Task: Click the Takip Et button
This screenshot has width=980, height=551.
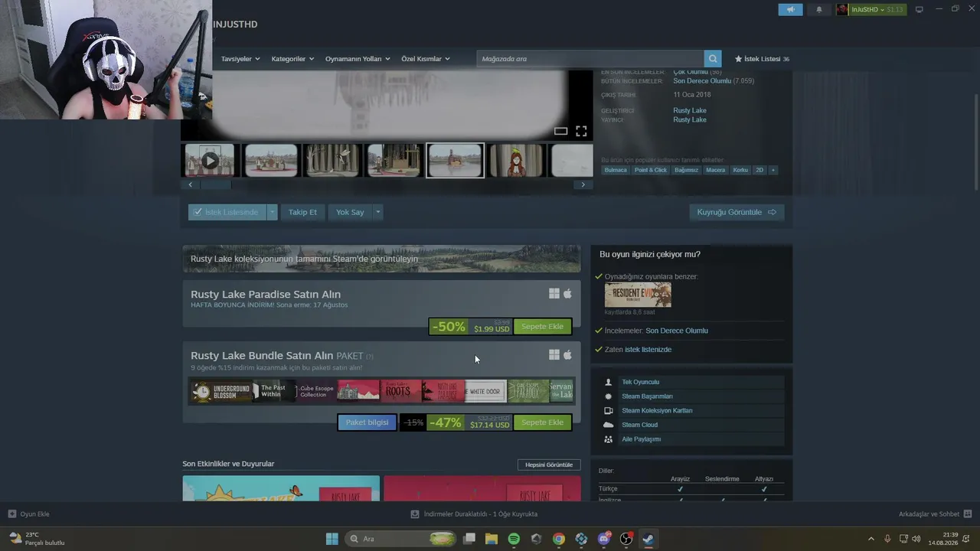Action: [x=302, y=212]
